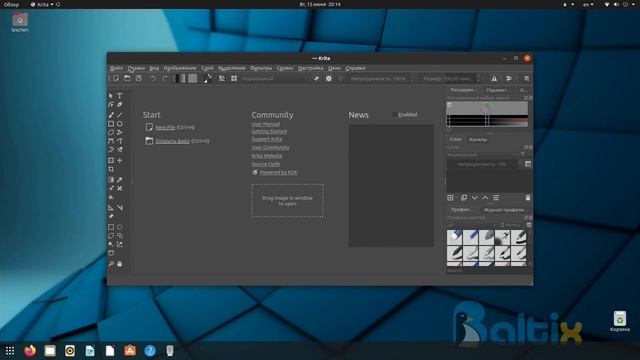640x360 pixels.
Task: Open the brush editor settings icon
Action: [222, 78]
